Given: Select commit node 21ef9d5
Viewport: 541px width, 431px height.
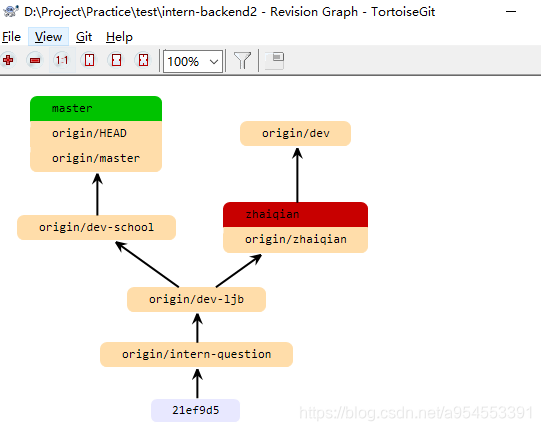Looking at the screenshot, I should tap(196, 410).
